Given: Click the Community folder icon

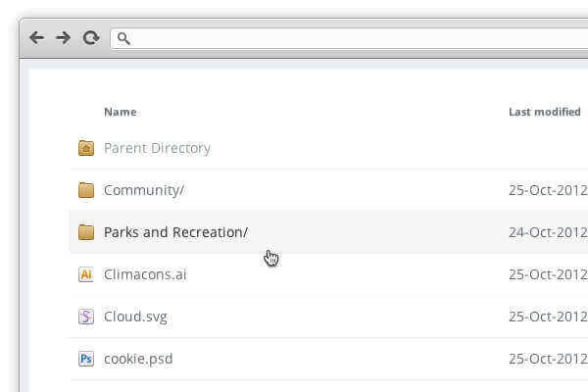Looking at the screenshot, I should point(85,190).
